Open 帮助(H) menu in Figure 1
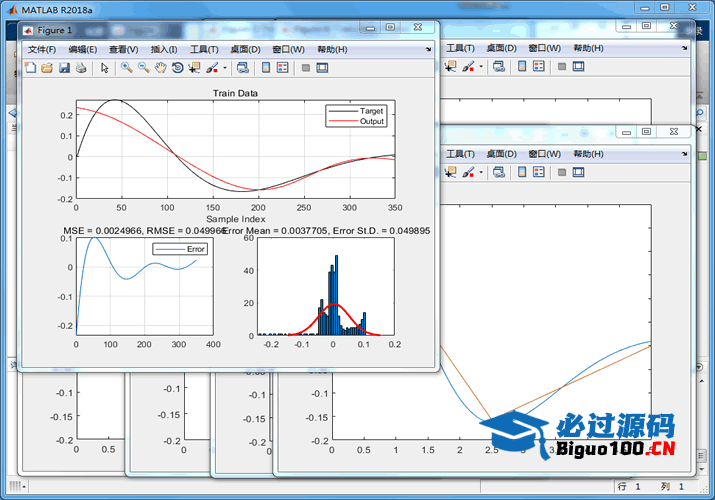715x500 pixels. (332, 49)
